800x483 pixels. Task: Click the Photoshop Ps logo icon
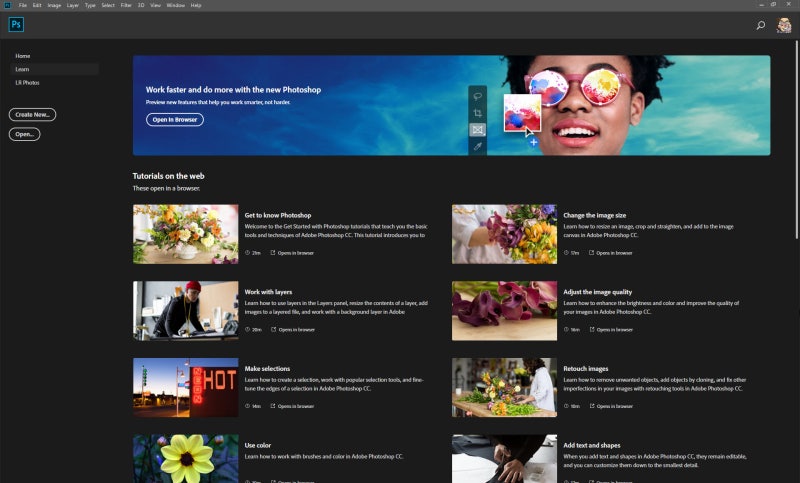point(16,24)
